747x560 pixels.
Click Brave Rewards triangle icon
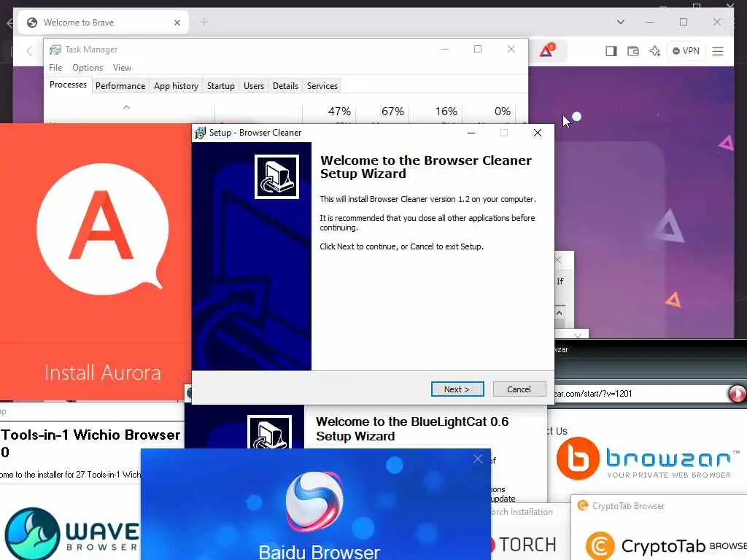(x=546, y=50)
